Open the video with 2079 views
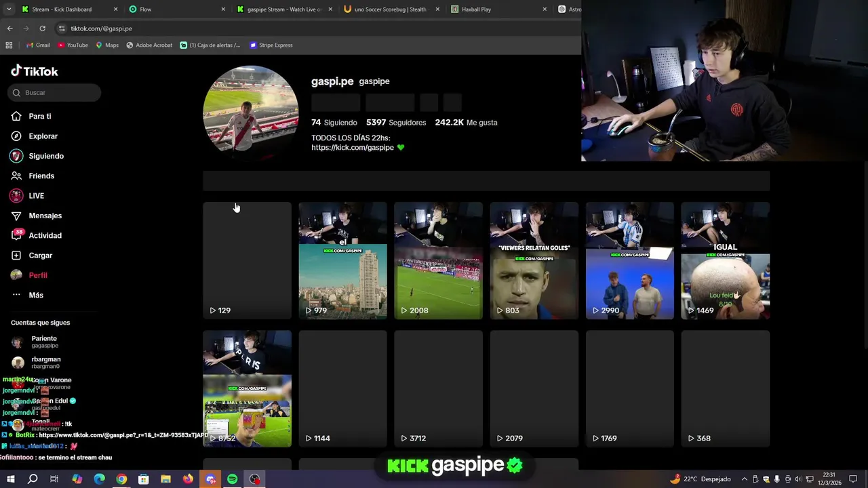The width and height of the screenshot is (868, 488). (534, 388)
